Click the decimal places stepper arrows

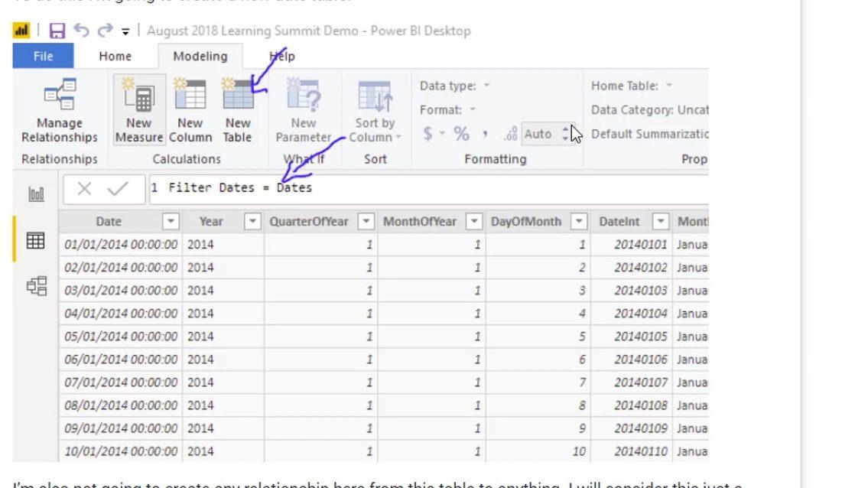565,134
